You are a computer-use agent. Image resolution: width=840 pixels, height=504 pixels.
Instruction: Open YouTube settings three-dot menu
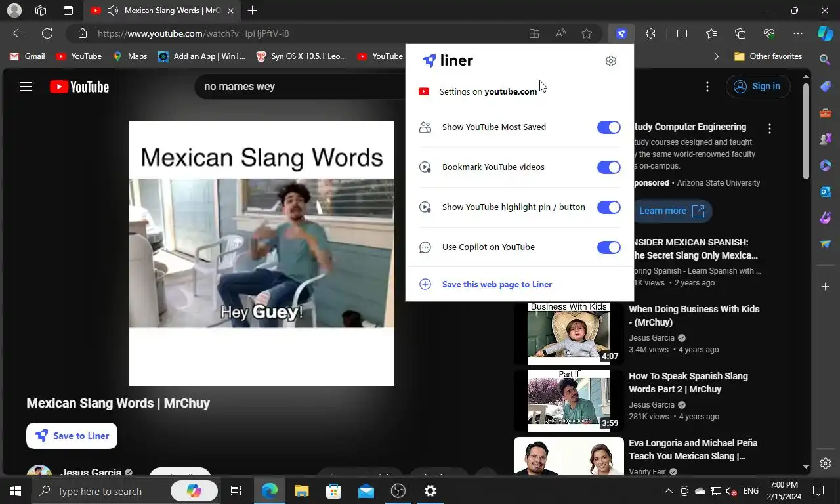[707, 87]
